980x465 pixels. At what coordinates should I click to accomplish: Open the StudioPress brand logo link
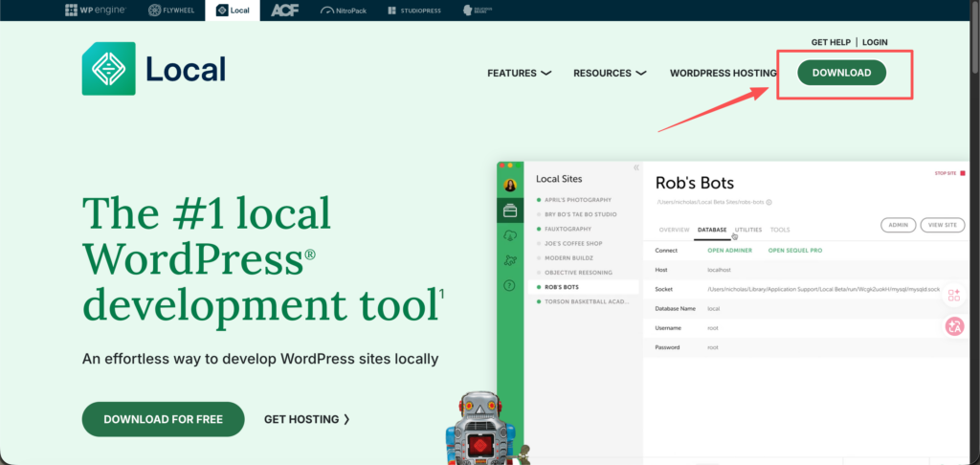point(413,11)
